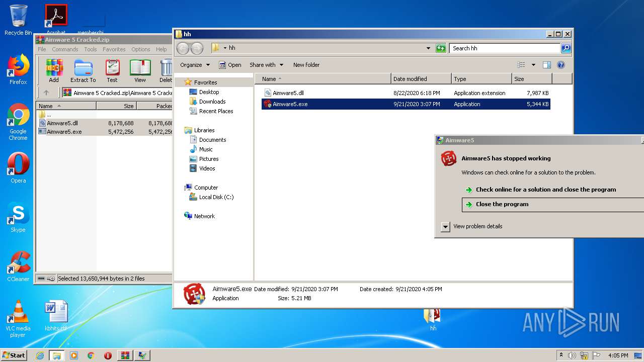Click the Start button on taskbar
This screenshot has height=362, width=644.
tap(14, 355)
